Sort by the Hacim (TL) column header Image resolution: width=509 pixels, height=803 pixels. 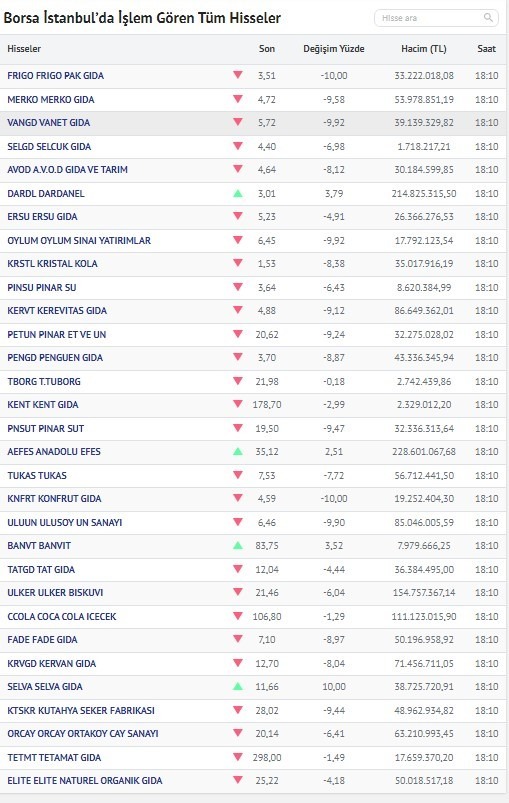pos(424,49)
